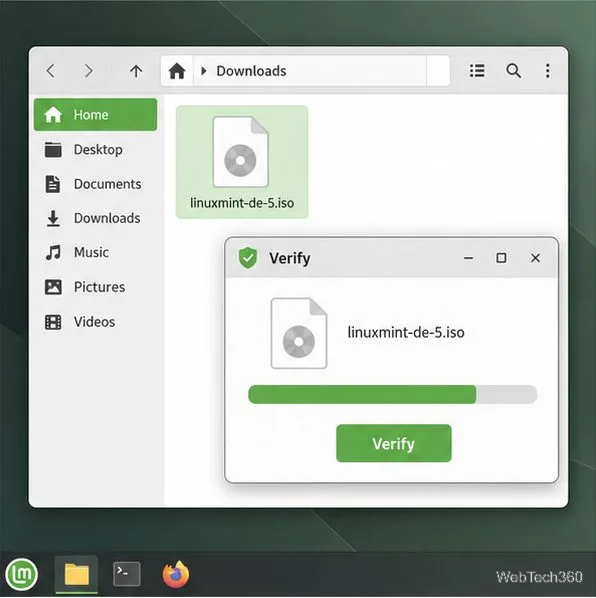Minimize the Verify dialog
The image size is (596, 598).
pos(469,258)
